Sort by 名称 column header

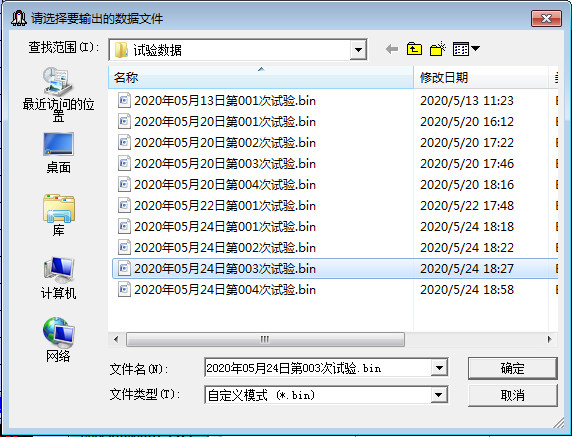coord(260,77)
